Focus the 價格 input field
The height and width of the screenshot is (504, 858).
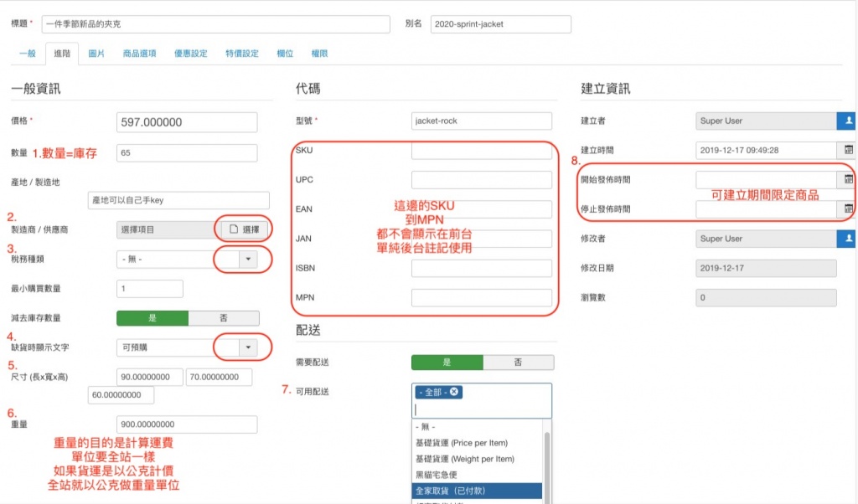(187, 122)
